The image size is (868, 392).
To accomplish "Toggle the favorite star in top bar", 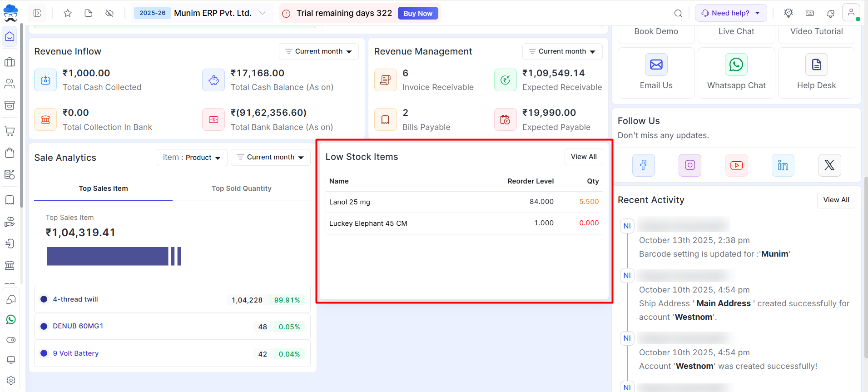I will coord(68,13).
